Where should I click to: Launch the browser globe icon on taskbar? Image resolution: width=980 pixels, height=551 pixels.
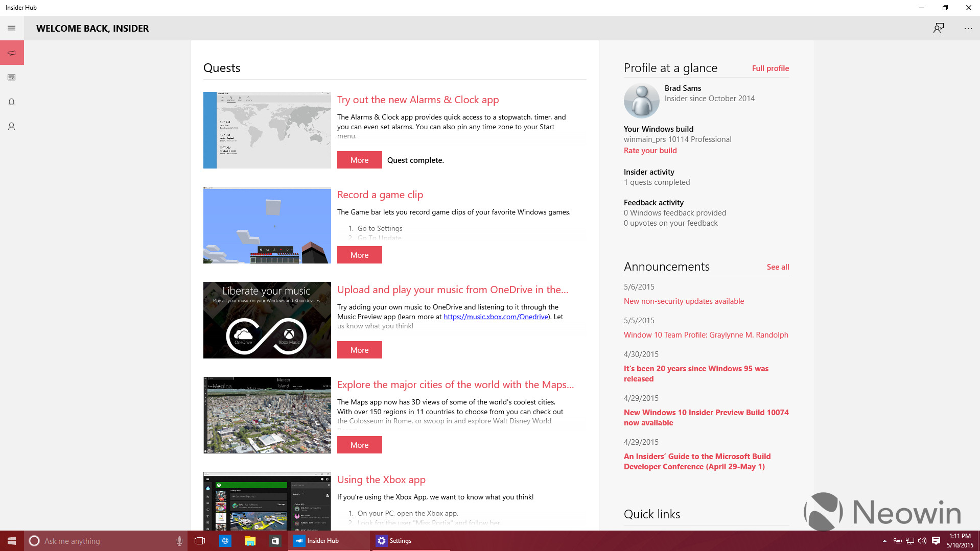[x=225, y=541]
